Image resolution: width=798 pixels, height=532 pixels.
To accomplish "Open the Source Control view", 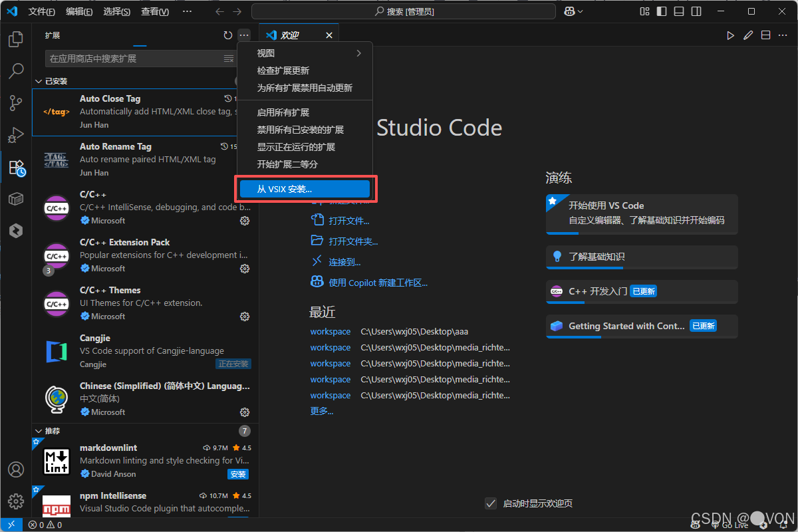I will [x=16, y=103].
